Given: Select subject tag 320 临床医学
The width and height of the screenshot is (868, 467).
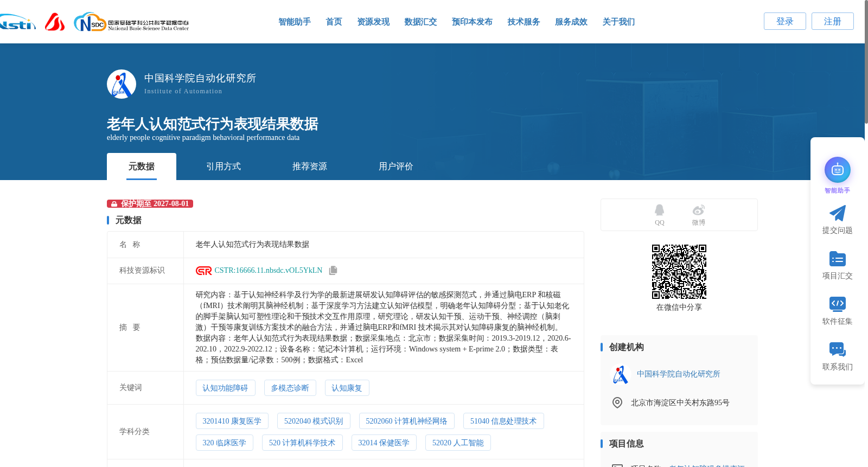Looking at the screenshot, I should pos(225,443).
